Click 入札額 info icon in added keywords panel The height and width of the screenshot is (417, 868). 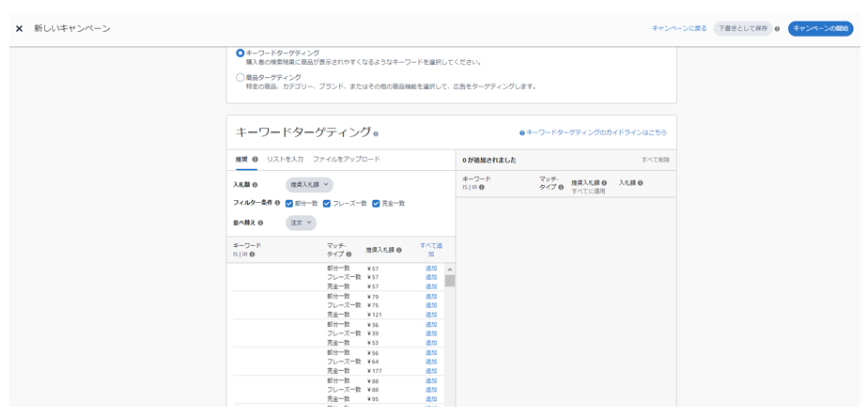pos(640,182)
